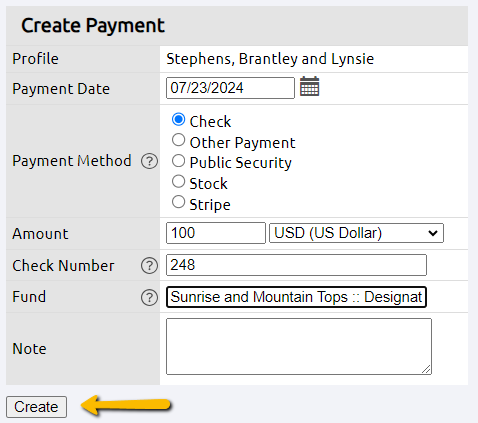
Task: Click the Fund label text
Action: click(29, 297)
